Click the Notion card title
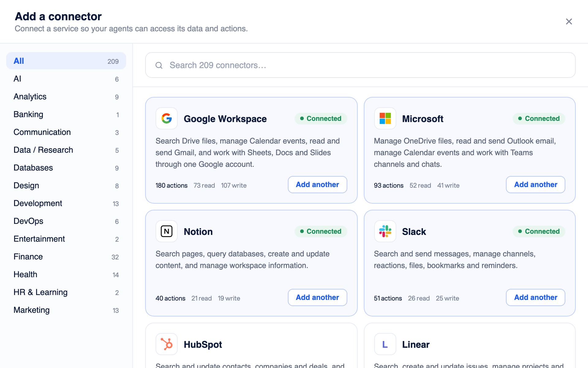 tap(198, 232)
